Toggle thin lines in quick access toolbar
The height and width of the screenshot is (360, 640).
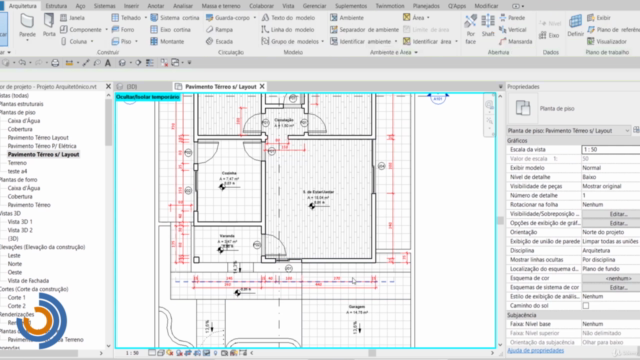pos(150,63)
